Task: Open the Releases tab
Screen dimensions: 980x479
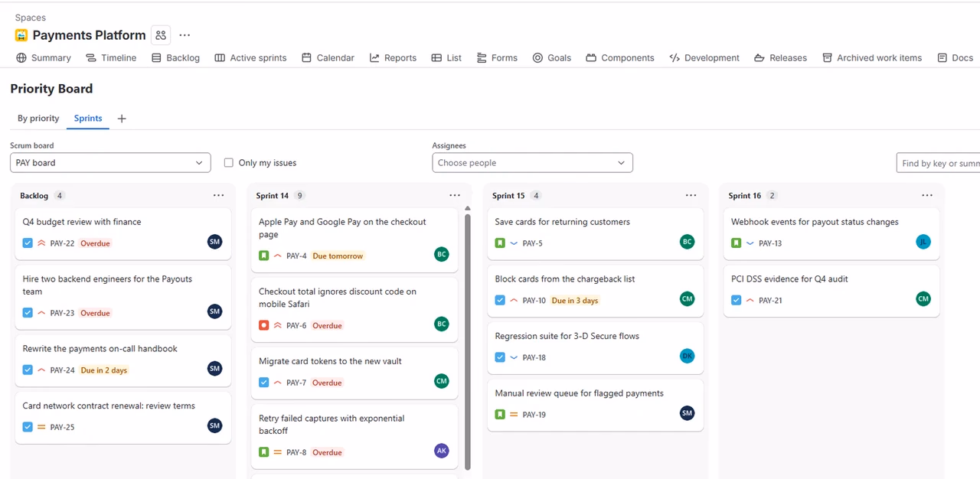Action: [780, 57]
